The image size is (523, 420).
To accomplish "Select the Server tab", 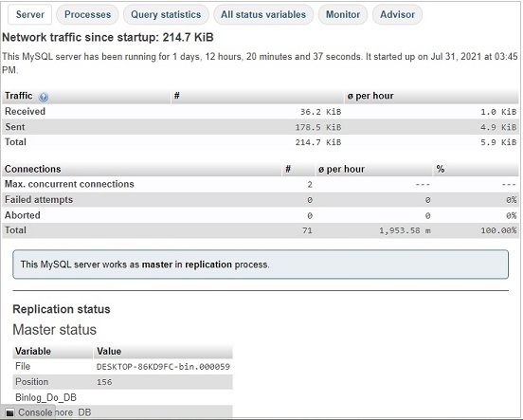I will point(30,14).
